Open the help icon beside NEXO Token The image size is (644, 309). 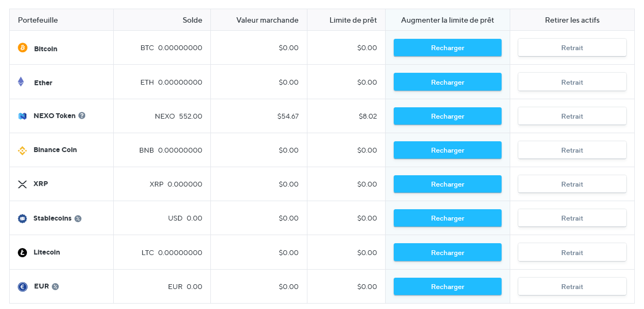(82, 115)
